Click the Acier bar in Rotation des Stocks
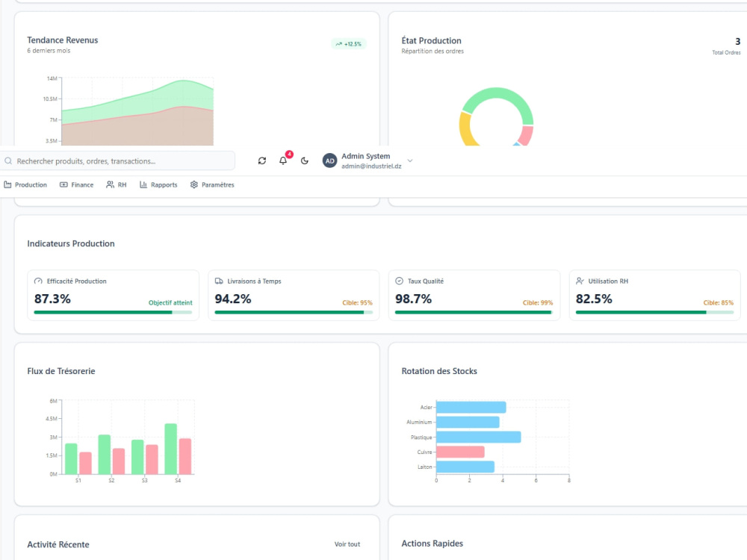Image resolution: width=747 pixels, height=560 pixels. 471,407
